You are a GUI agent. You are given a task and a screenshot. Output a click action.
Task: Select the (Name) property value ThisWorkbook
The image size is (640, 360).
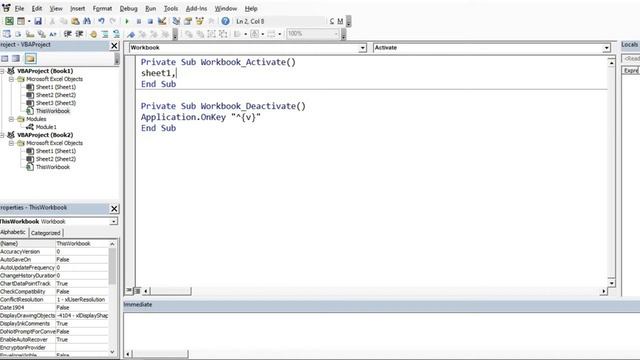click(82, 244)
